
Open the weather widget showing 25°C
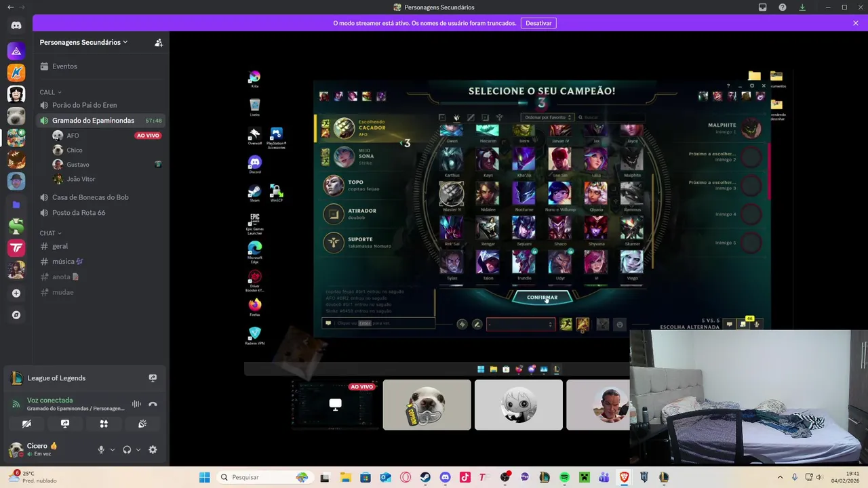pos(34,477)
